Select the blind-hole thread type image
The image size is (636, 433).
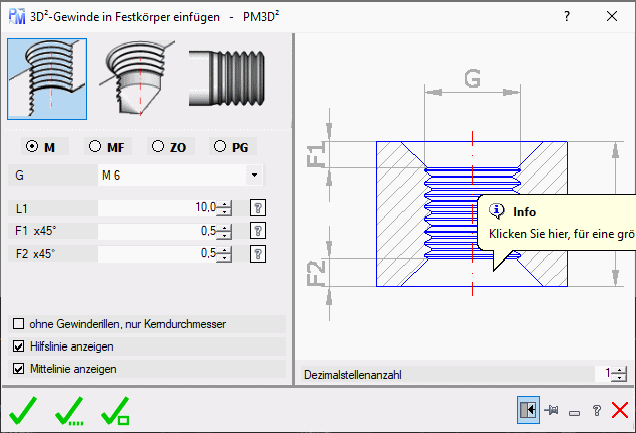138,78
